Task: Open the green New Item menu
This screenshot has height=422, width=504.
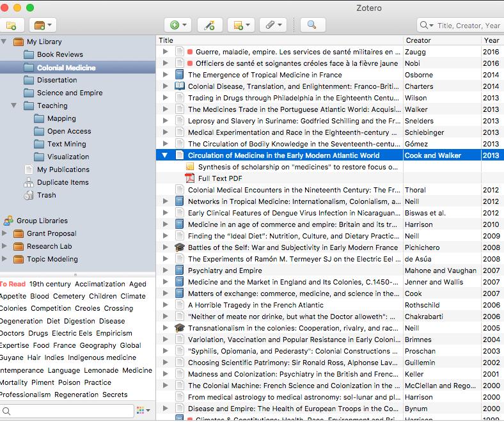Action: 178,25
